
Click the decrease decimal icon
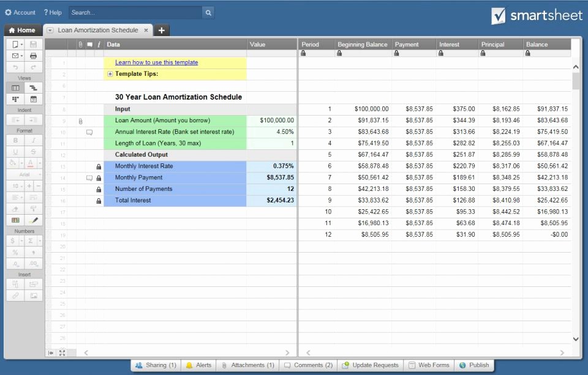click(15, 264)
